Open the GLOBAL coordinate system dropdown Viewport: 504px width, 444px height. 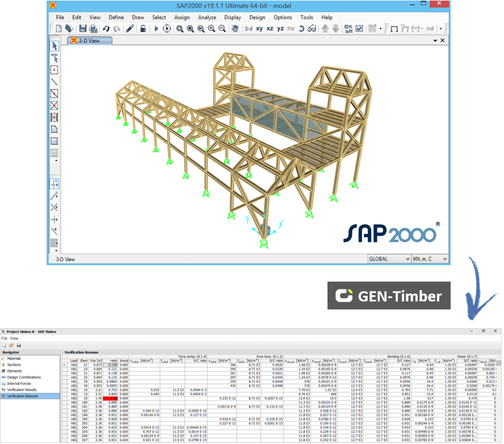click(389, 259)
